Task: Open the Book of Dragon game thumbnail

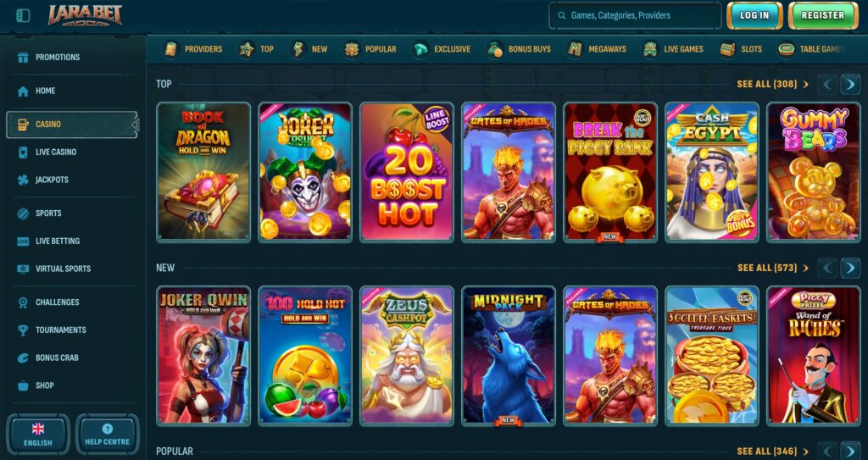Action: coord(203,172)
